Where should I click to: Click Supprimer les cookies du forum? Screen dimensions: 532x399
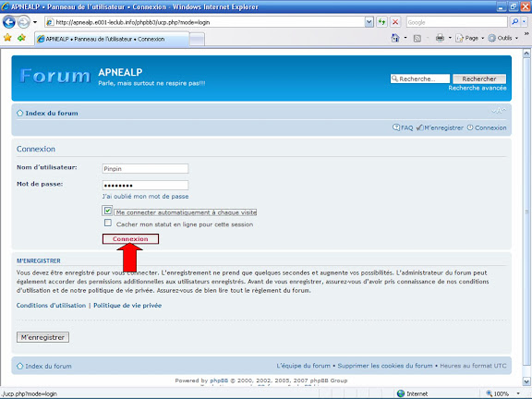point(385,366)
